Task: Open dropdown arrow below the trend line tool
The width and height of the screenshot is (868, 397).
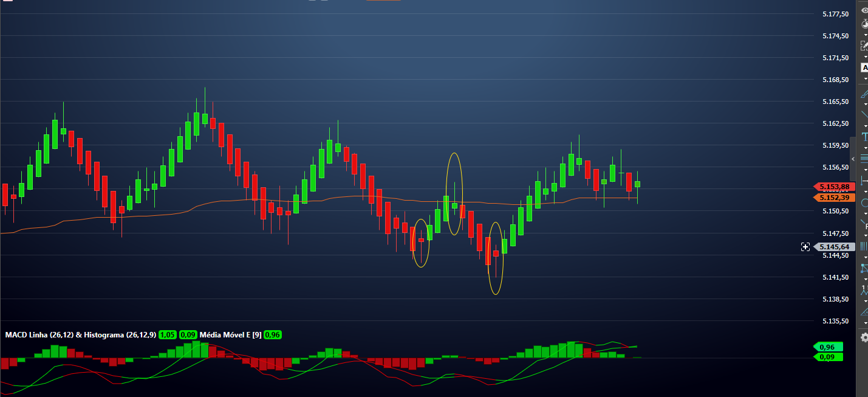Action: coord(865,126)
